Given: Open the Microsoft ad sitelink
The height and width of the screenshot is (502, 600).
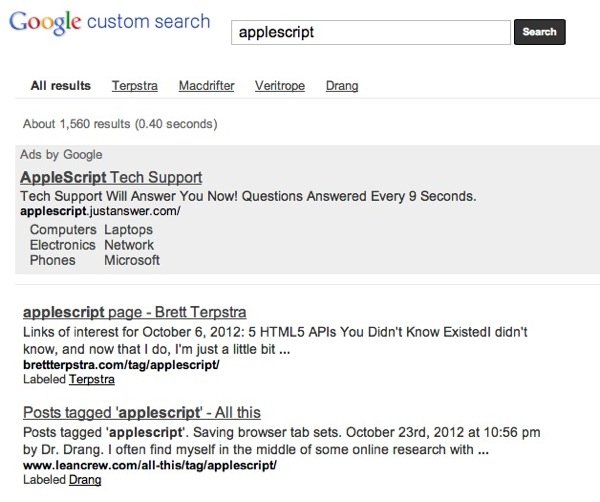Looking at the screenshot, I should (132, 260).
